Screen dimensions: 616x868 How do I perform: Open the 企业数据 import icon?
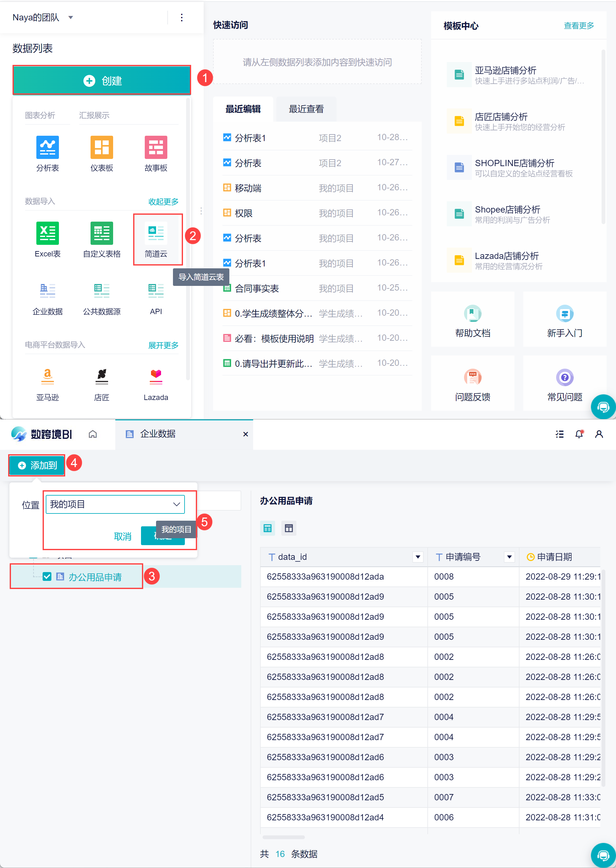[x=47, y=291]
